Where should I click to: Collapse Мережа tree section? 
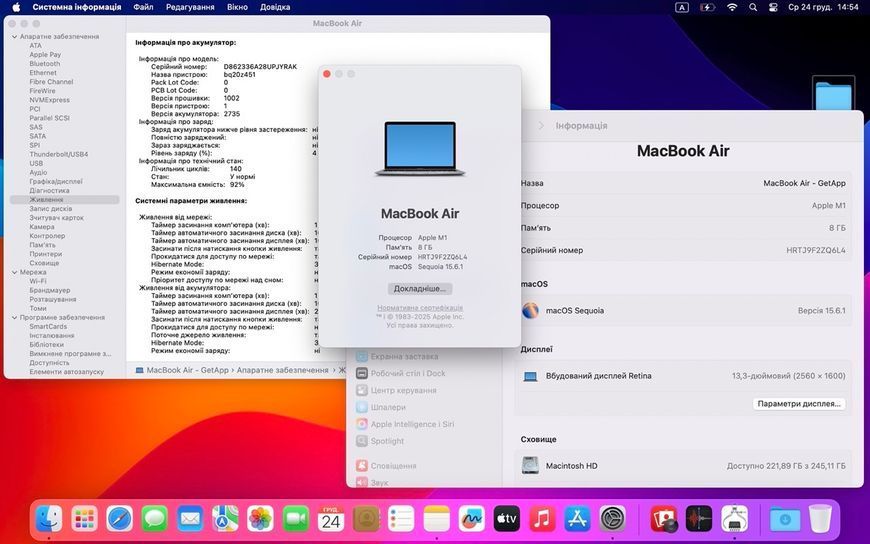click(x=14, y=273)
